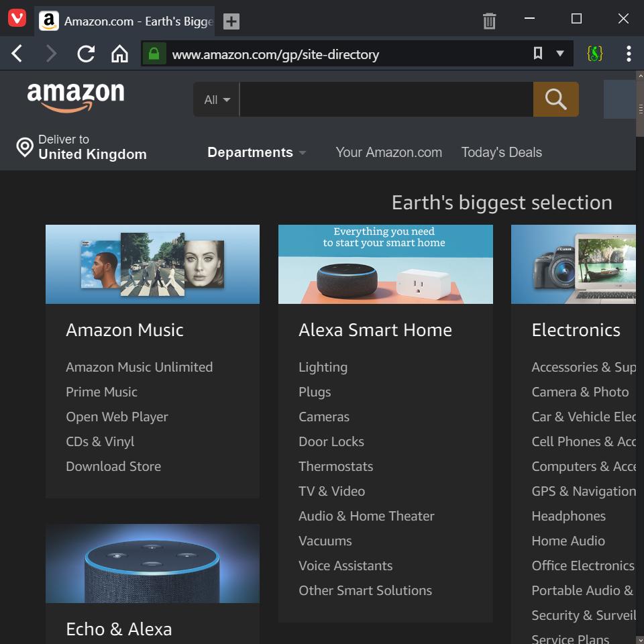Screen dimensions: 644x644
Task: Change delivery location United Kingdom
Action: [x=92, y=147]
